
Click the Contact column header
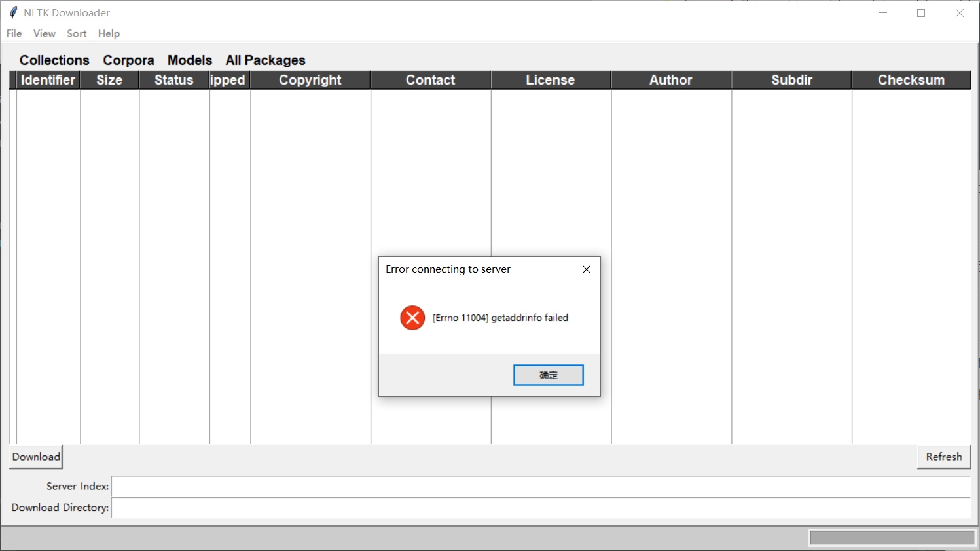[431, 80]
